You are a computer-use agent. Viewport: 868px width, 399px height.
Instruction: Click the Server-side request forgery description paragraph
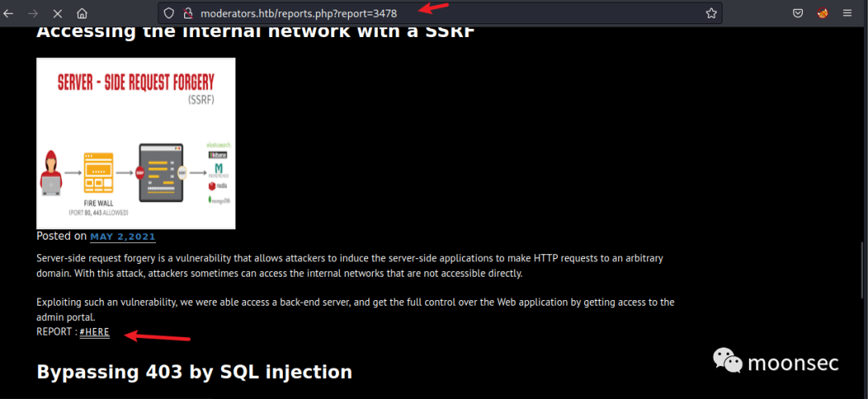click(350, 266)
